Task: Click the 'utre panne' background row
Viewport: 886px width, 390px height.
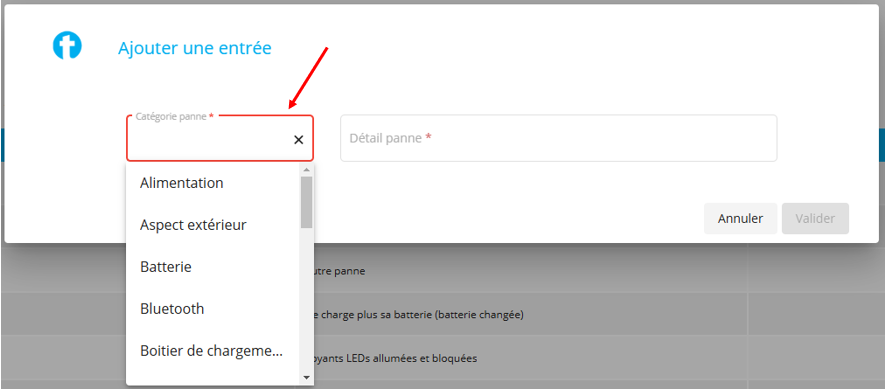Action: point(442,271)
